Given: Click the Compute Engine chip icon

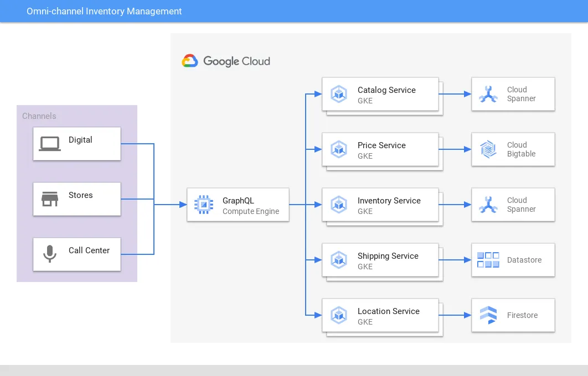Looking at the screenshot, I should tap(204, 205).
